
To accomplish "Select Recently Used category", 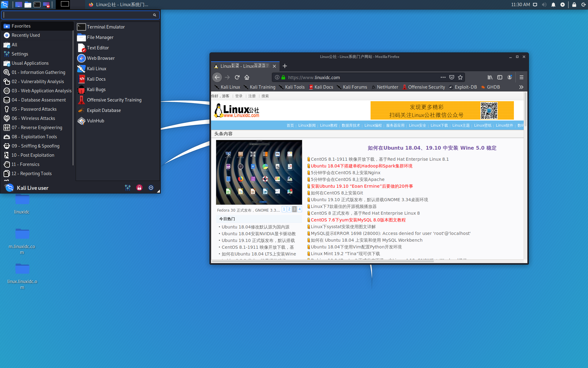I will (x=37, y=35).
